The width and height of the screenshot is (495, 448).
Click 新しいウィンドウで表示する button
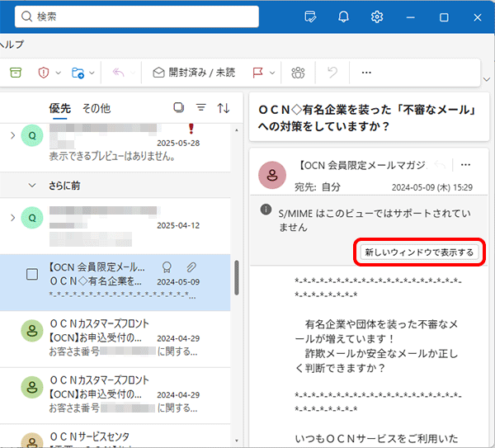coord(419,252)
